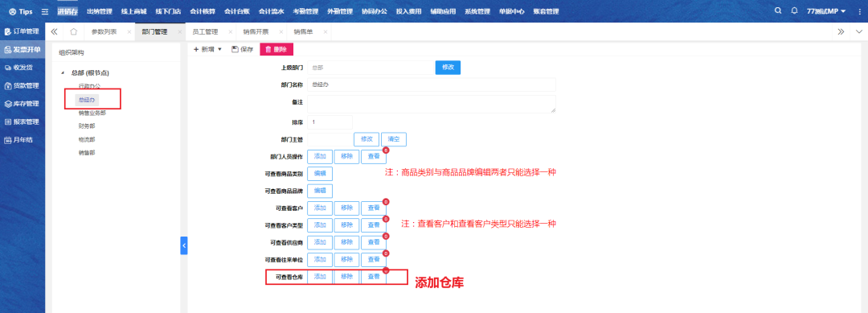Collapse the 总部 (根节点) tree triangle
The width and height of the screenshot is (868, 313).
tap(63, 72)
